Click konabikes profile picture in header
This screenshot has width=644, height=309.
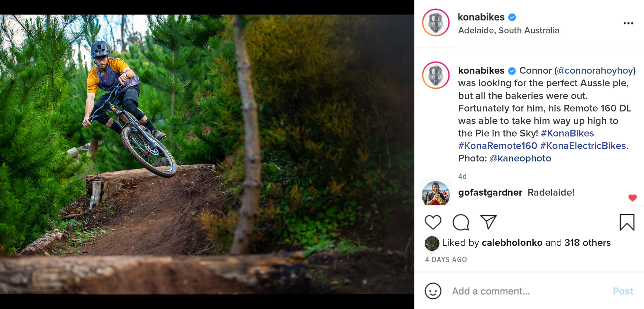(436, 23)
